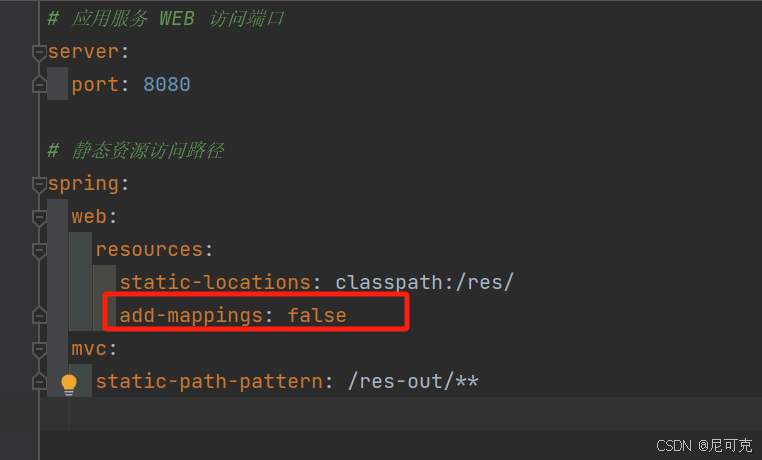Image resolution: width=762 pixels, height=460 pixels.
Task: Click the 'web:' key
Action: 94,217
